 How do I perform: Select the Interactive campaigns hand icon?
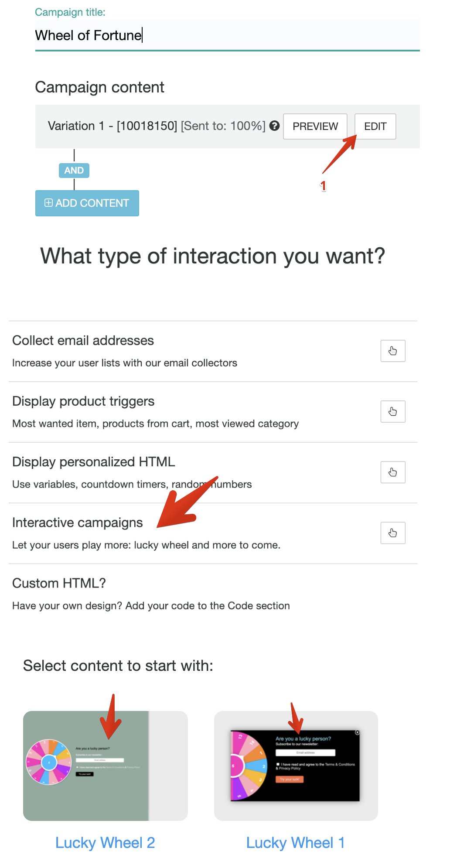(393, 533)
